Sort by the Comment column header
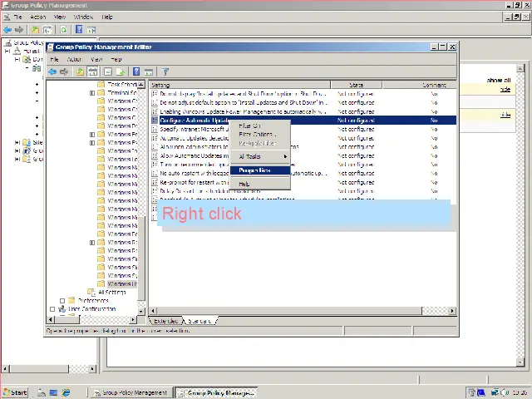Image resolution: width=532 pixels, height=399 pixels. (420, 85)
